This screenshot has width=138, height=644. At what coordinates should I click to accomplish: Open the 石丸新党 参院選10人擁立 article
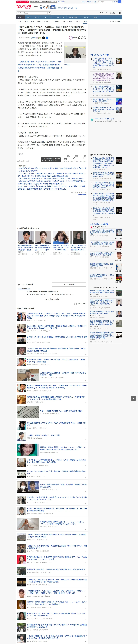43,435
